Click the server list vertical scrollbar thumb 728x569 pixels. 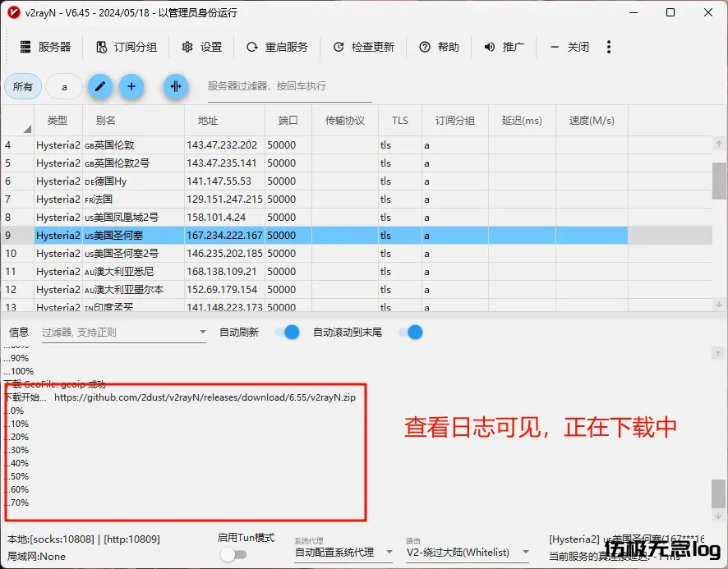pos(719,181)
